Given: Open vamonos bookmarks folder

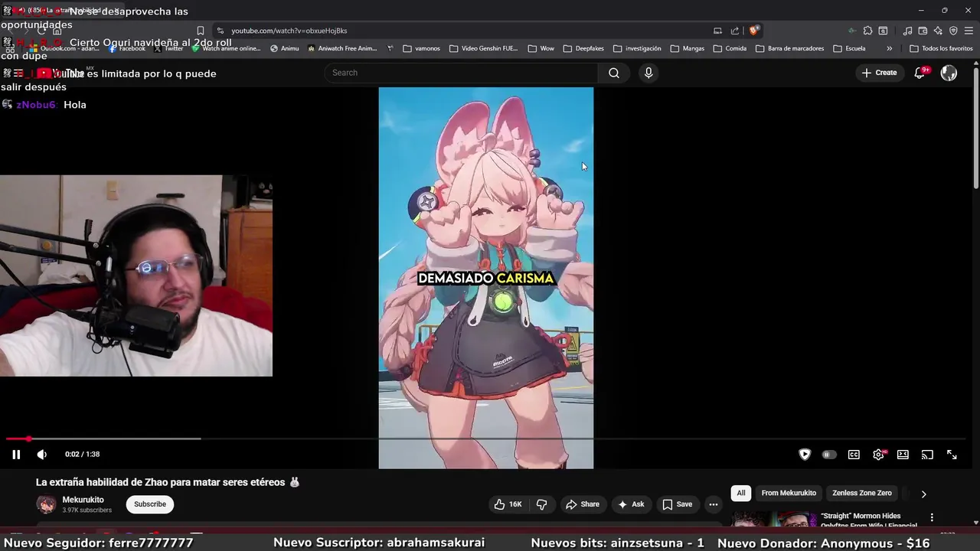Looking at the screenshot, I should point(421,48).
